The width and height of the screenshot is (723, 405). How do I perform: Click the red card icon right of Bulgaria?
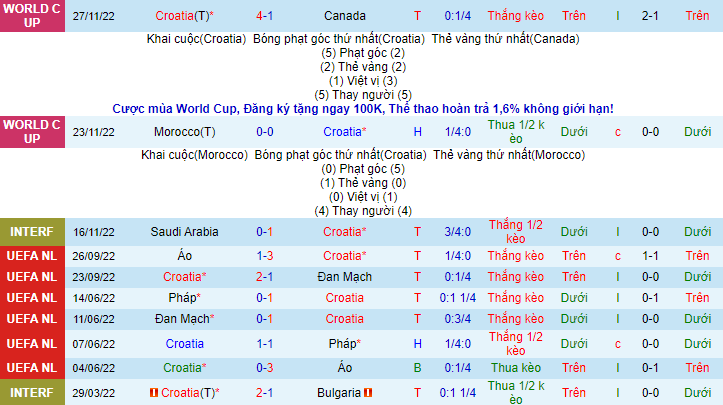click(x=368, y=393)
